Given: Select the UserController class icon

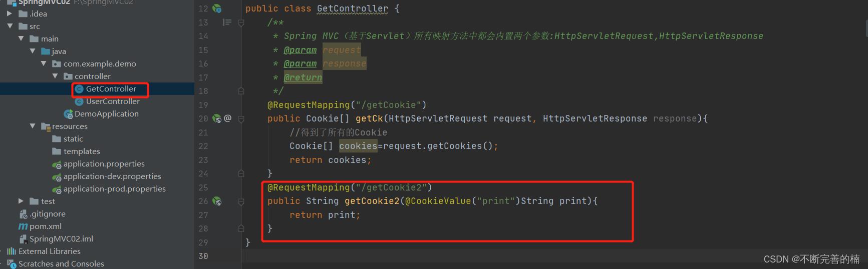Looking at the screenshot, I should coord(79,101).
